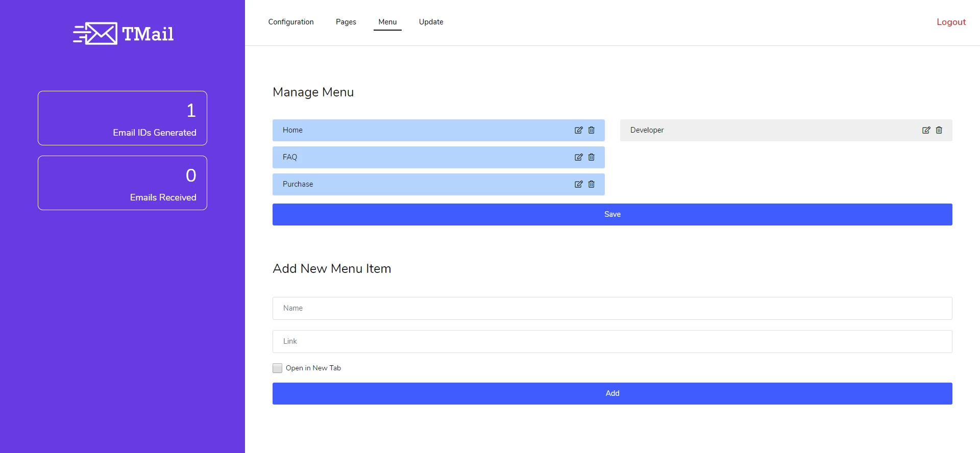Click trash icon on the FAQ row
Screen dimensions: 980x453
pos(591,157)
